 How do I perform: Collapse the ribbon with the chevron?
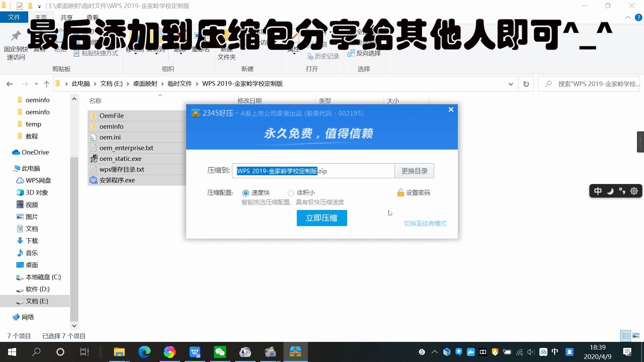click(628, 17)
